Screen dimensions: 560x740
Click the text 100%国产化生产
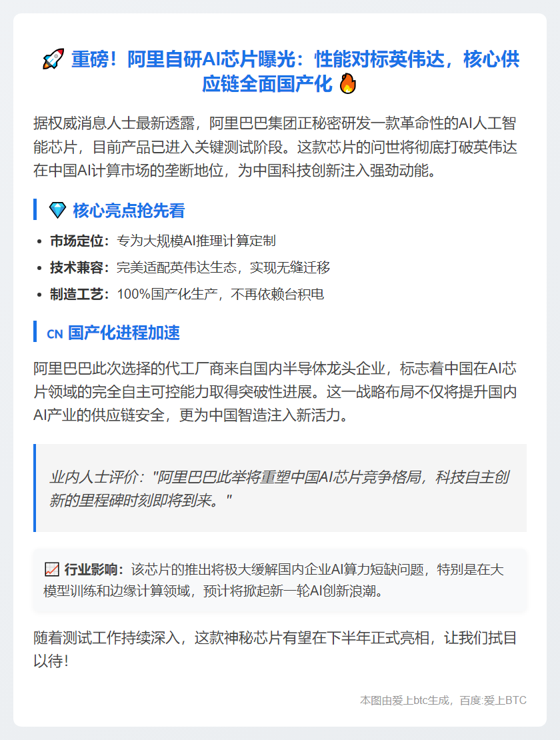tap(167, 295)
